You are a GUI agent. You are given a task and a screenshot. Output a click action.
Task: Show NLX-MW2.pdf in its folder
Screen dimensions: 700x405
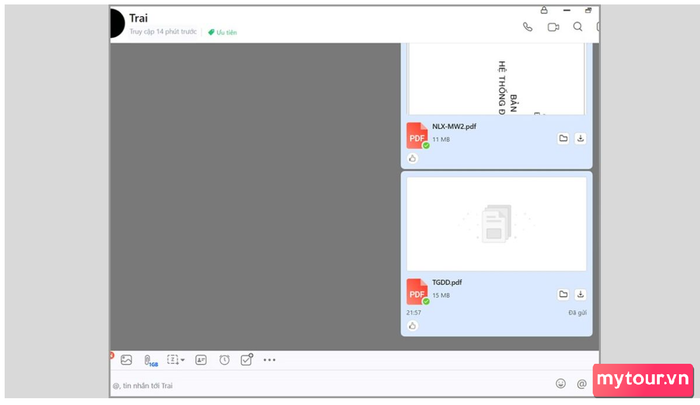[563, 139]
